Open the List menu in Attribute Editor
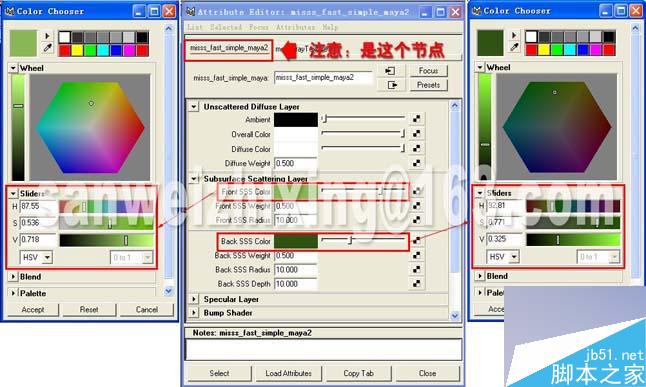Image resolution: width=646 pixels, height=387 pixels. pyautogui.click(x=195, y=27)
